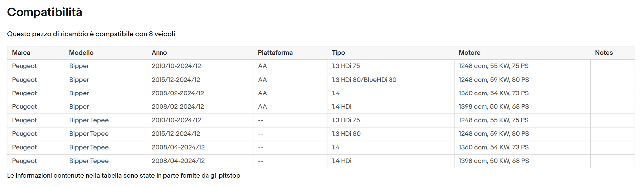Viewport: 644px width, 187px height.
Task: Select the Tipo column header
Action: tap(338, 53)
